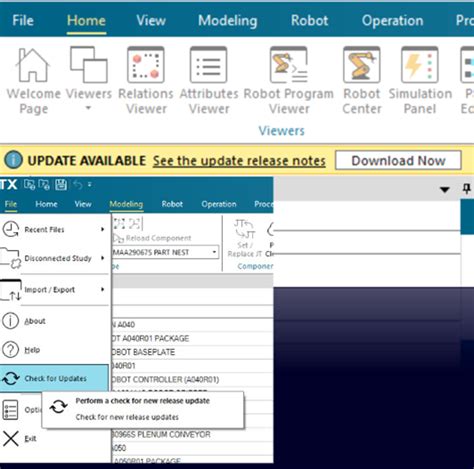
Task: Open the Simulation Panel
Action: point(420,81)
